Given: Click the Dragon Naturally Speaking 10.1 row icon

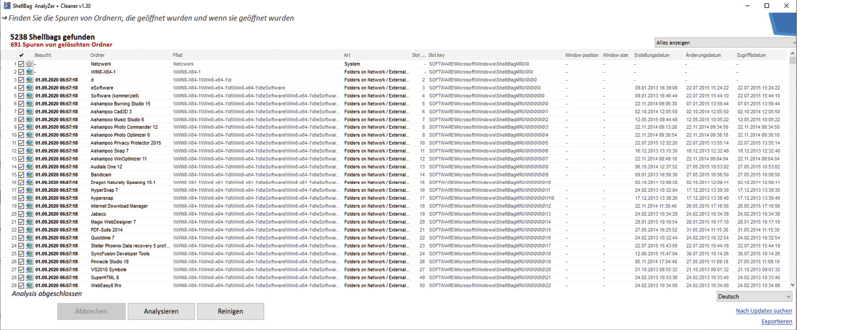Looking at the screenshot, I should tap(29, 182).
